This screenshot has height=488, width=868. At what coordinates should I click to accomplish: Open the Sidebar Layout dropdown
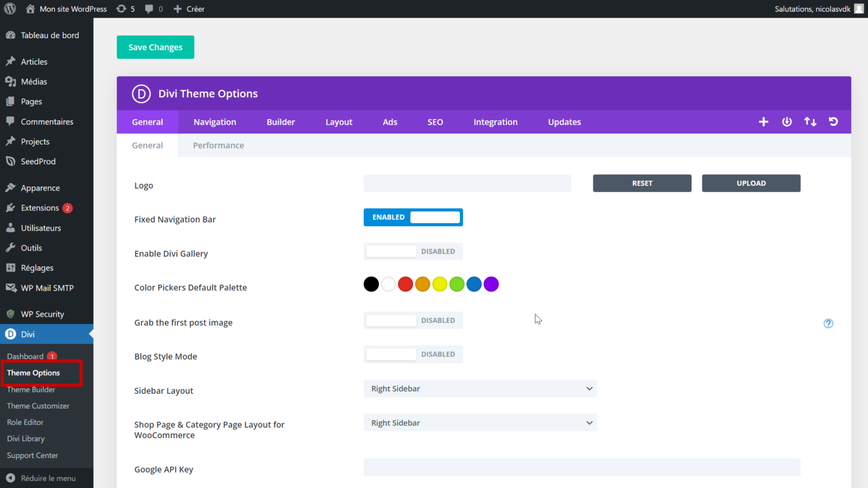[480, 388]
